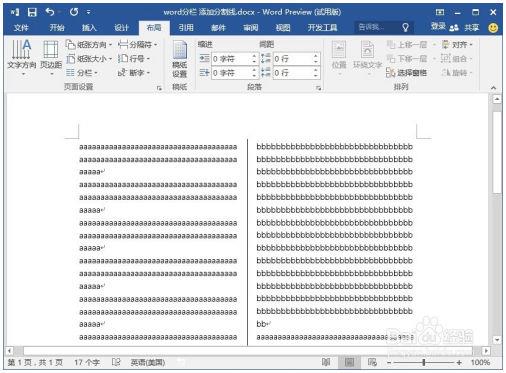Open the 引用 References ribbon tab
Screen dimensions: 506x373
[186, 28]
